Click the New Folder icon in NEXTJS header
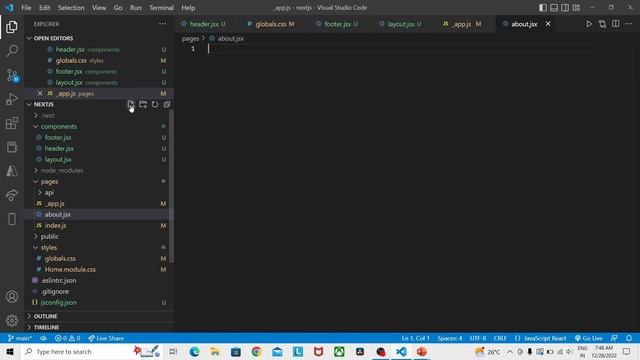This screenshot has width=640, height=360. coord(143,104)
